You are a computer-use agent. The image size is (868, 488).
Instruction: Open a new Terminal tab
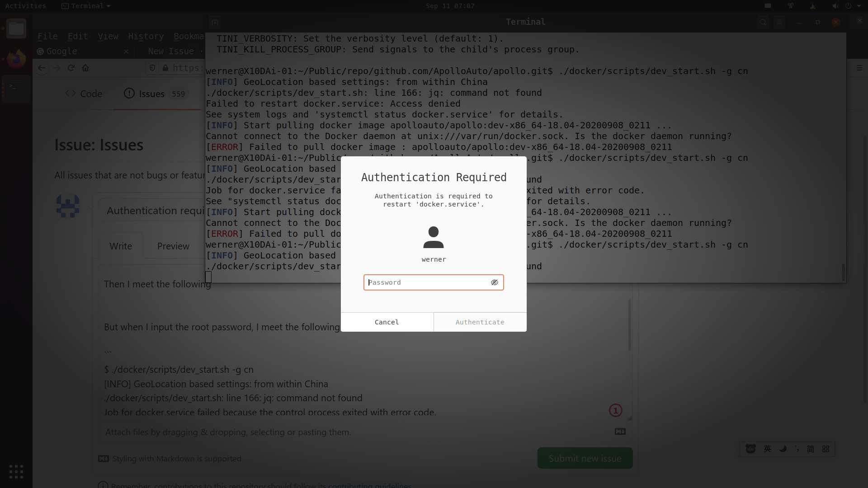point(214,22)
